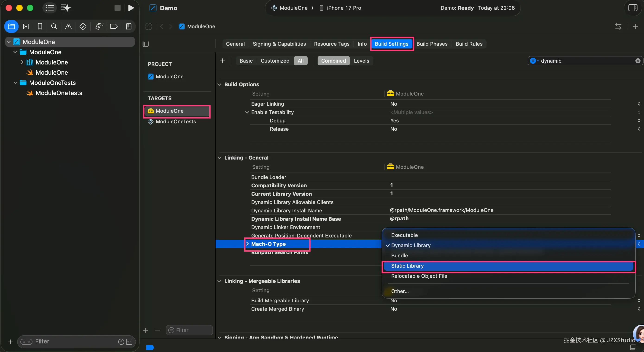Open the Breakpoint navigator icon
This screenshot has height=352, width=644.
tap(114, 26)
